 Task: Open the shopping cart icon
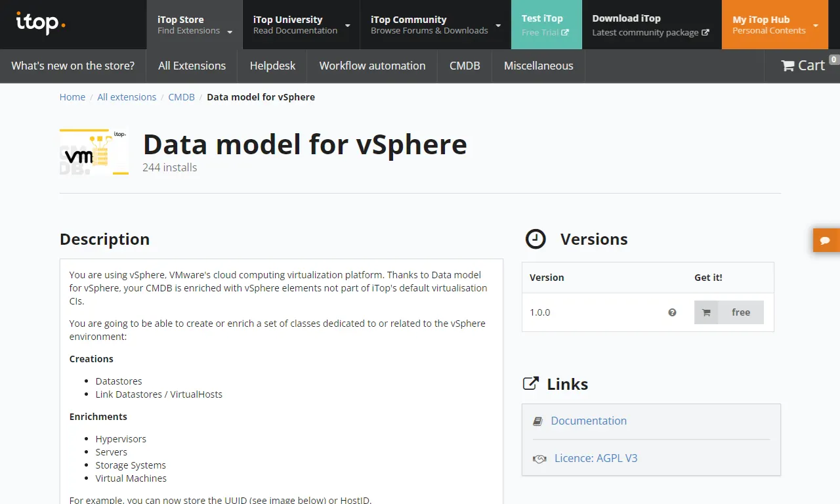pyautogui.click(x=787, y=66)
